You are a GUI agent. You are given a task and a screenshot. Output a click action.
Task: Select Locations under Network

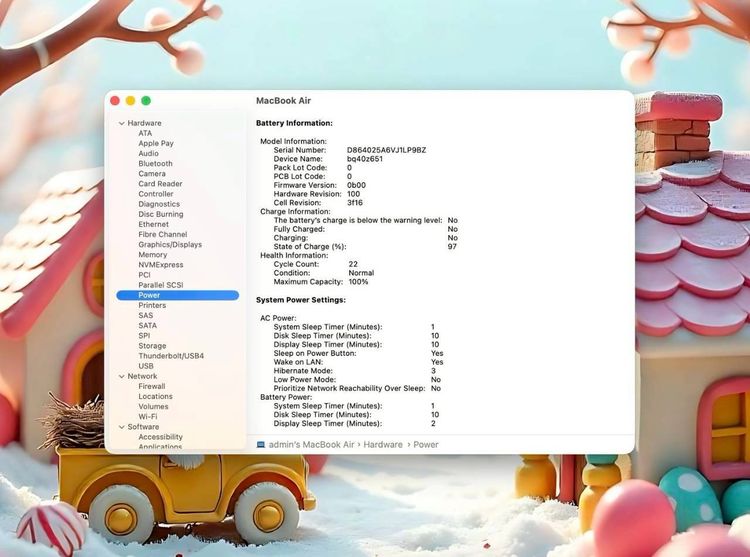click(155, 396)
